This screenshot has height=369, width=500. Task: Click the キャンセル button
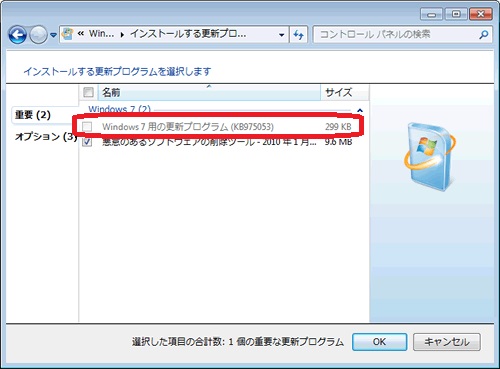[x=447, y=342]
